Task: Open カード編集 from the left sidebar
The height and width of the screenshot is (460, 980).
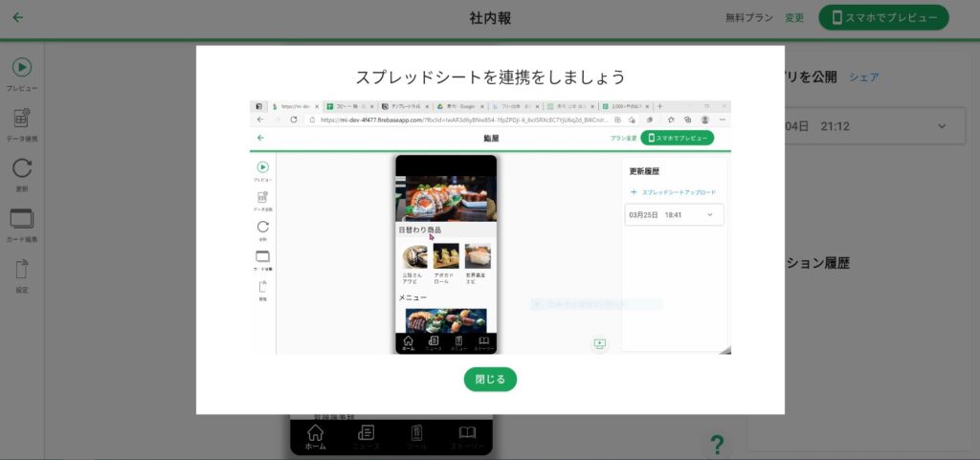Action: point(22,219)
